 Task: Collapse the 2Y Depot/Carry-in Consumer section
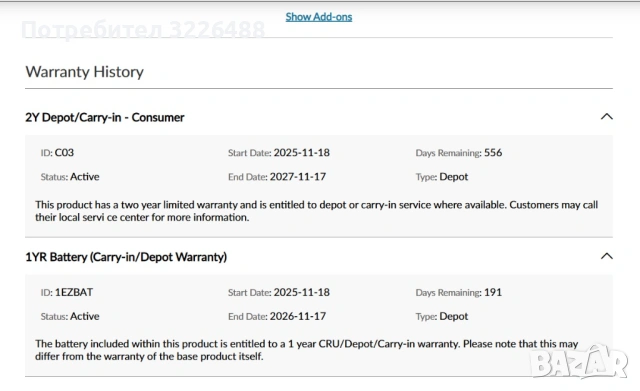pyautogui.click(x=607, y=117)
